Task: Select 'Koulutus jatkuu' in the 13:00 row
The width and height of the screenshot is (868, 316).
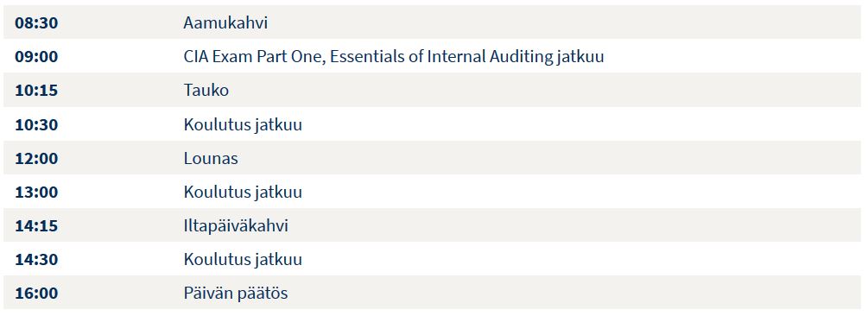Action: click(x=243, y=193)
